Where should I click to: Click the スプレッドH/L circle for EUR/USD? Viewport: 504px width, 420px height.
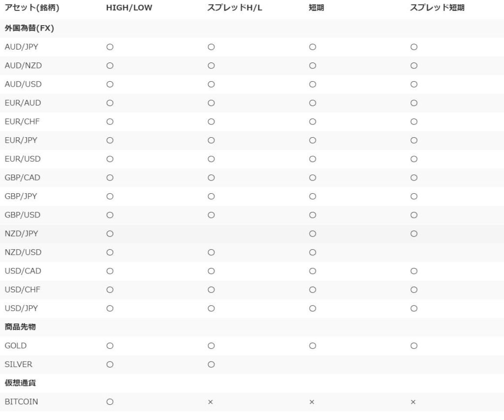coord(211,159)
